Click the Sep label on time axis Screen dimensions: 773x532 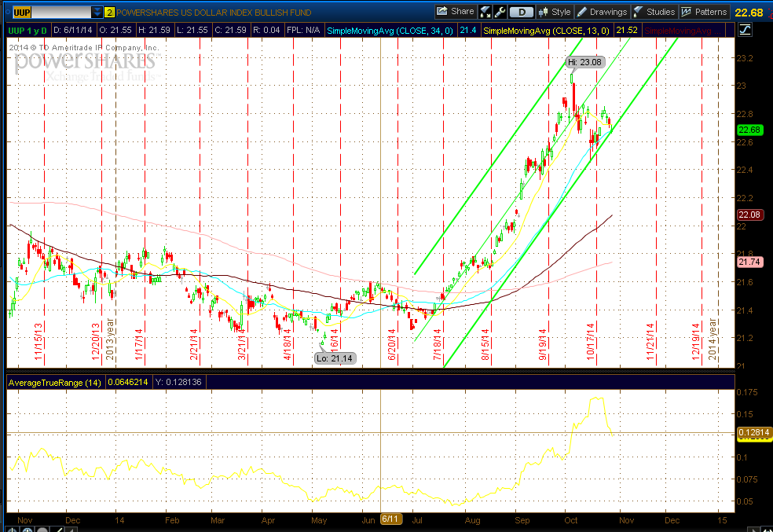click(522, 520)
